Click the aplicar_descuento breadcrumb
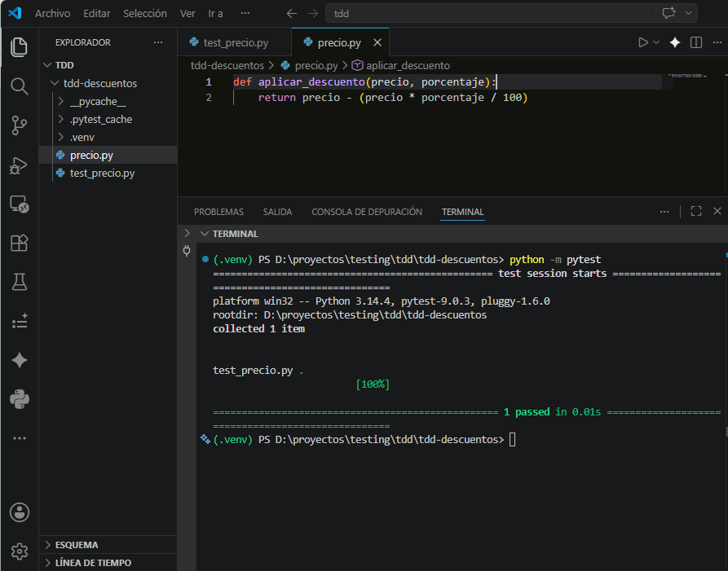Image resolution: width=728 pixels, height=571 pixels. (x=408, y=65)
